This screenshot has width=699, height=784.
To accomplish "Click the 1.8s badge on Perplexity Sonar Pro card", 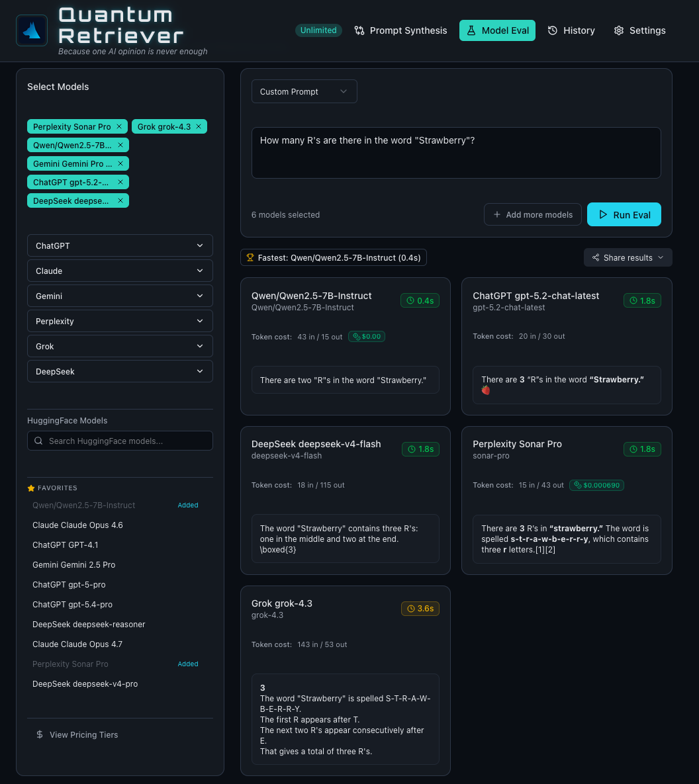I will pyautogui.click(x=643, y=449).
